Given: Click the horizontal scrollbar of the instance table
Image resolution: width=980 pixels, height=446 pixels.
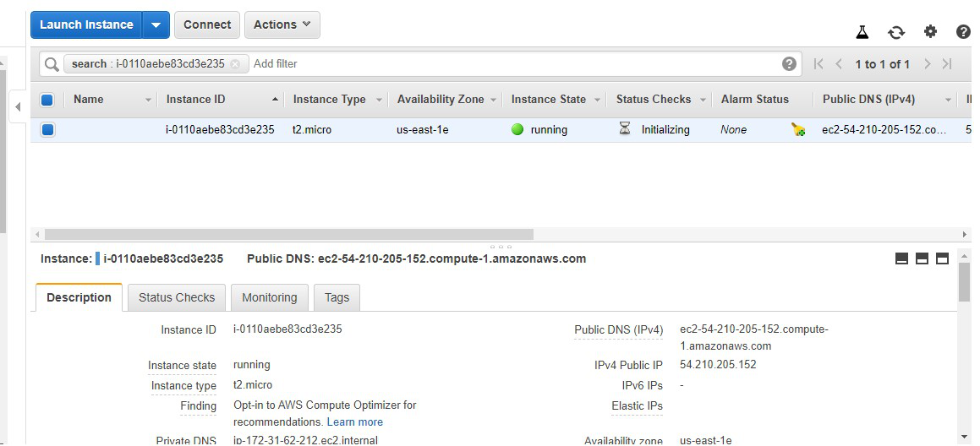Looking at the screenshot, I should (x=288, y=234).
